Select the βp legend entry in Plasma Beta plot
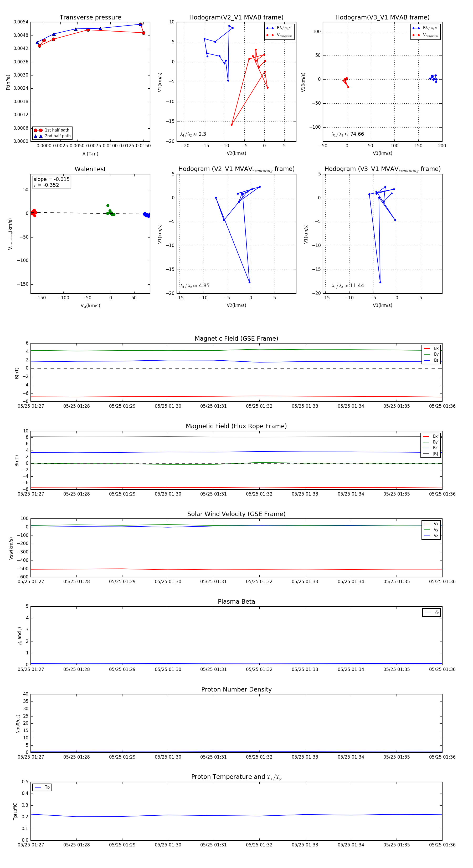Image resolution: width=473 pixels, height=868 pixels. pos(431,612)
